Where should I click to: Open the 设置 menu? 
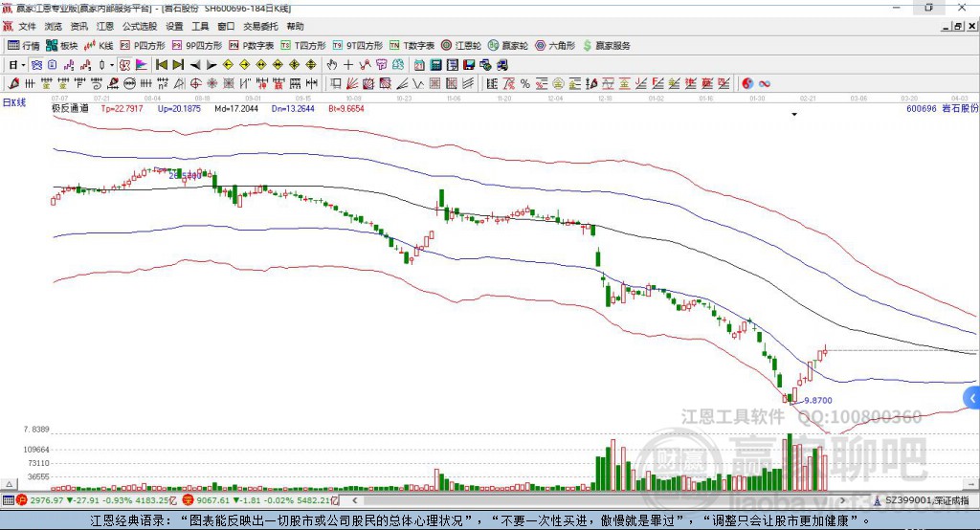[174, 26]
